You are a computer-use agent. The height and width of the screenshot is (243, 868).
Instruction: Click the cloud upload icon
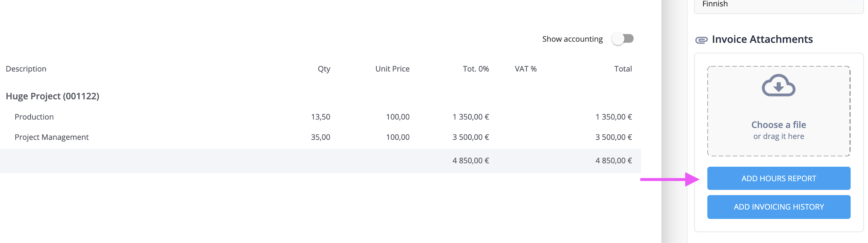778,85
